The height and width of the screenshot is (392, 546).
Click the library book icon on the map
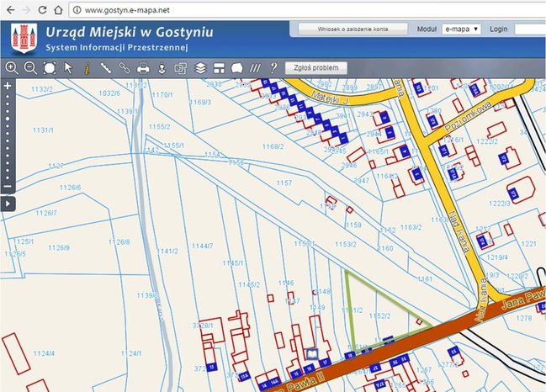pyautogui.click(x=312, y=354)
